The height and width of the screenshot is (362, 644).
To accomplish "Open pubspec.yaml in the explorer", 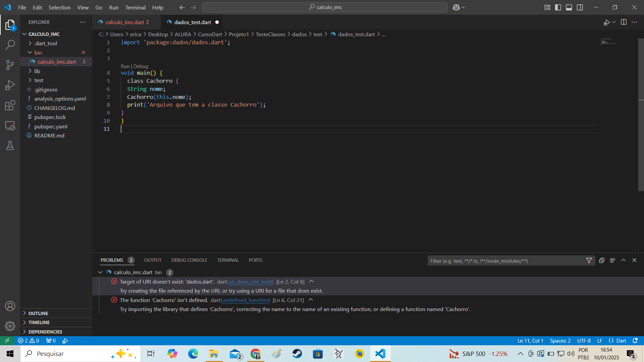I will point(51,126).
